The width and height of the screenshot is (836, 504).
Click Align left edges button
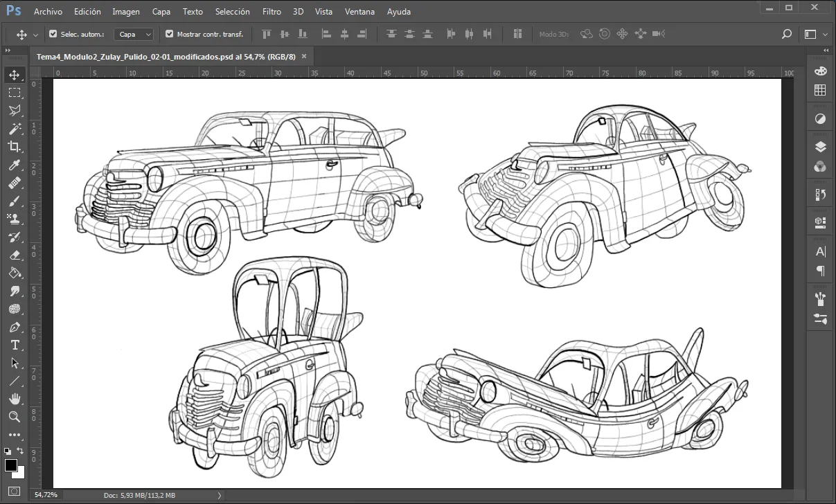coord(326,34)
